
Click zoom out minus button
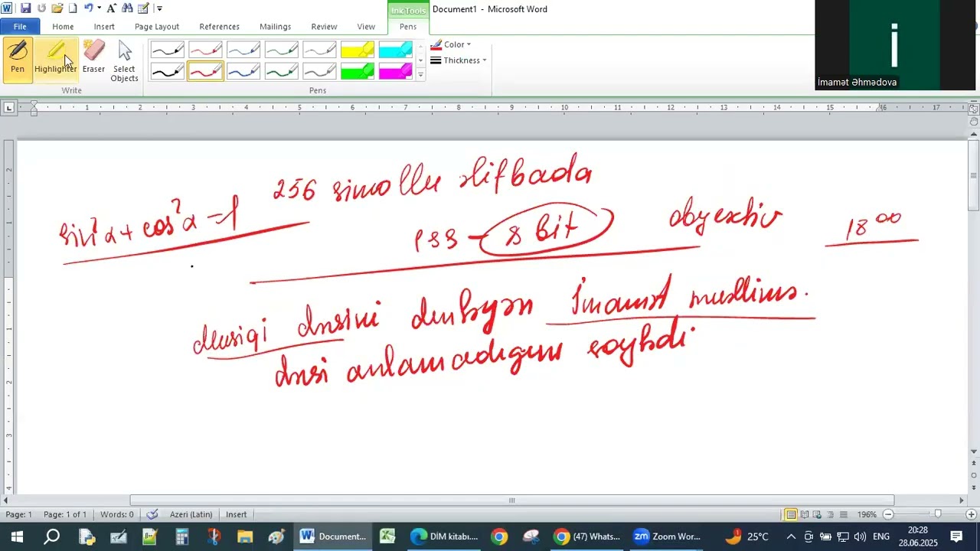tap(888, 514)
